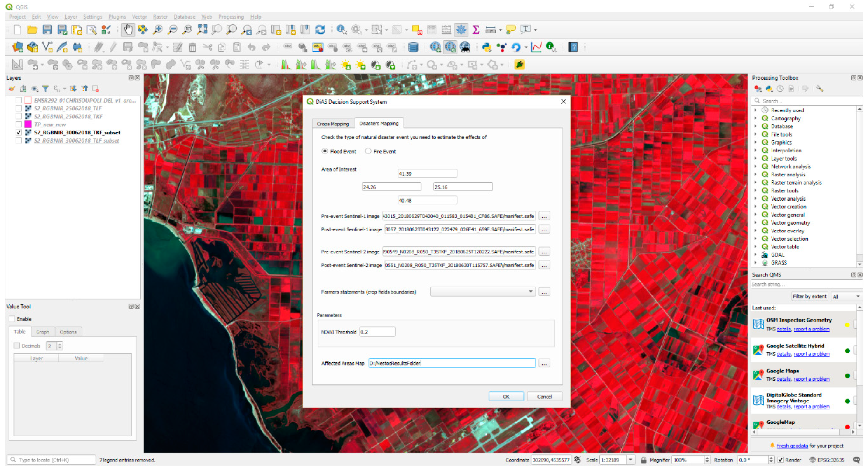Click the Statistical Summary sigma icon
Viewport: 868px width, 470px height.
pyautogui.click(x=476, y=30)
